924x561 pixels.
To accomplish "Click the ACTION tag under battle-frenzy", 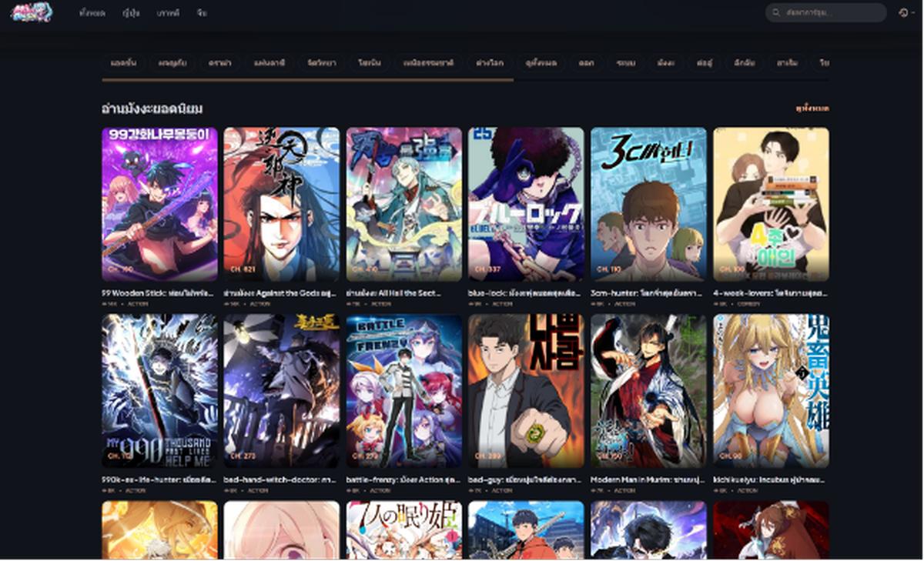I will coord(380,490).
